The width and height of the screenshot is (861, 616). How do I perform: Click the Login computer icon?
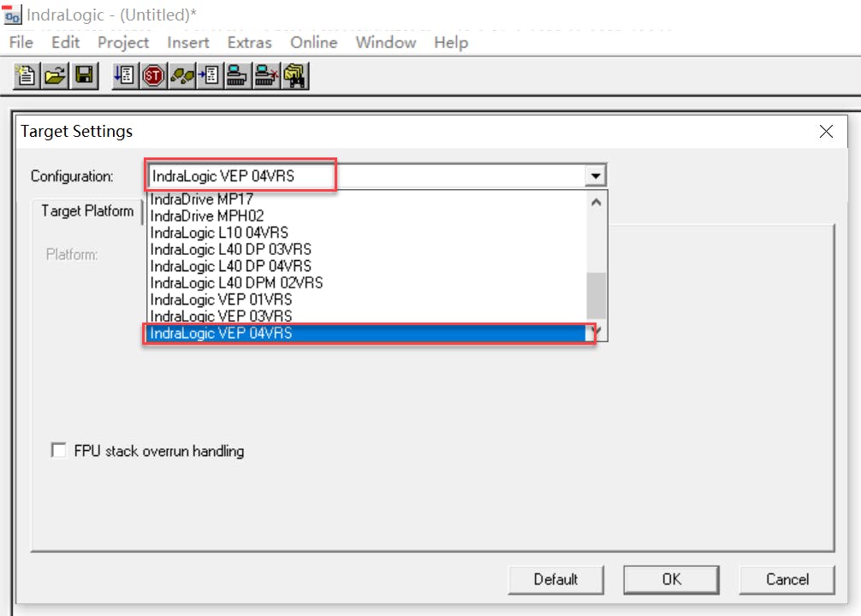pos(237,76)
